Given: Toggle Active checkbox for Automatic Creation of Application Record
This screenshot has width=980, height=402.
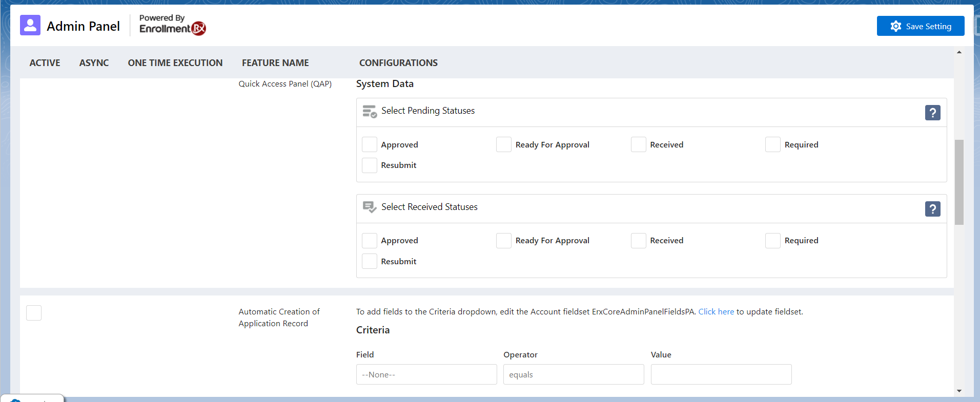Looking at the screenshot, I should pyautogui.click(x=34, y=313).
